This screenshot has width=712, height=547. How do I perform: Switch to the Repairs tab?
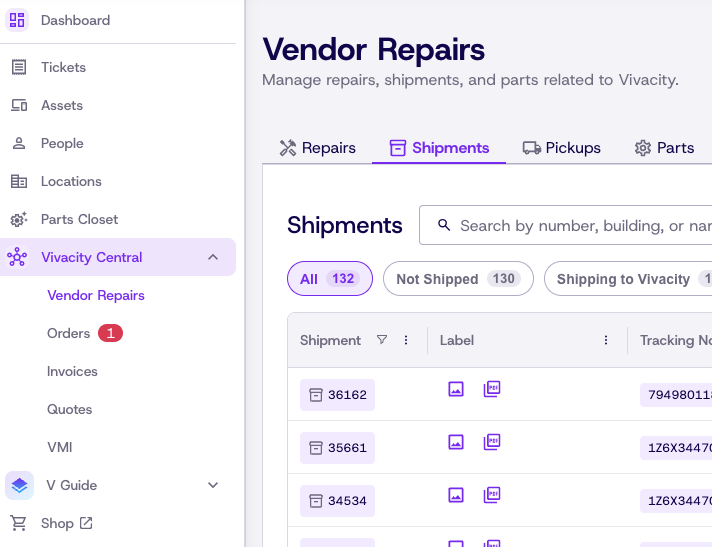(x=317, y=148)
